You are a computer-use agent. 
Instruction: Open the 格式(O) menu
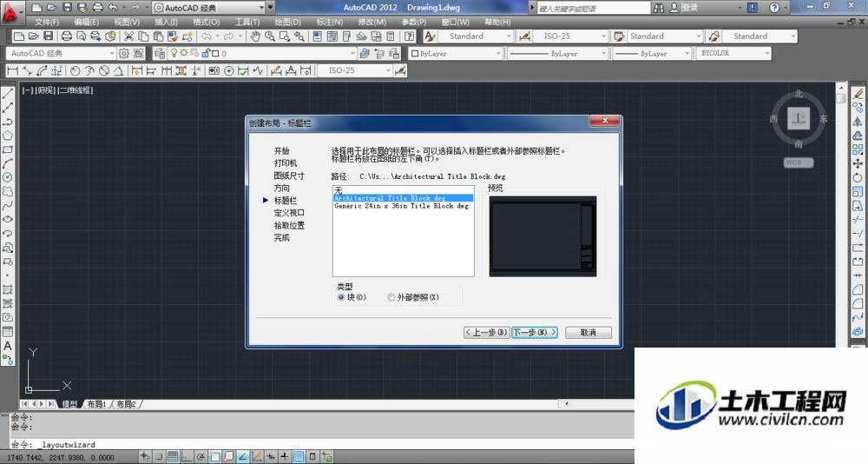(x=206, y=23)
